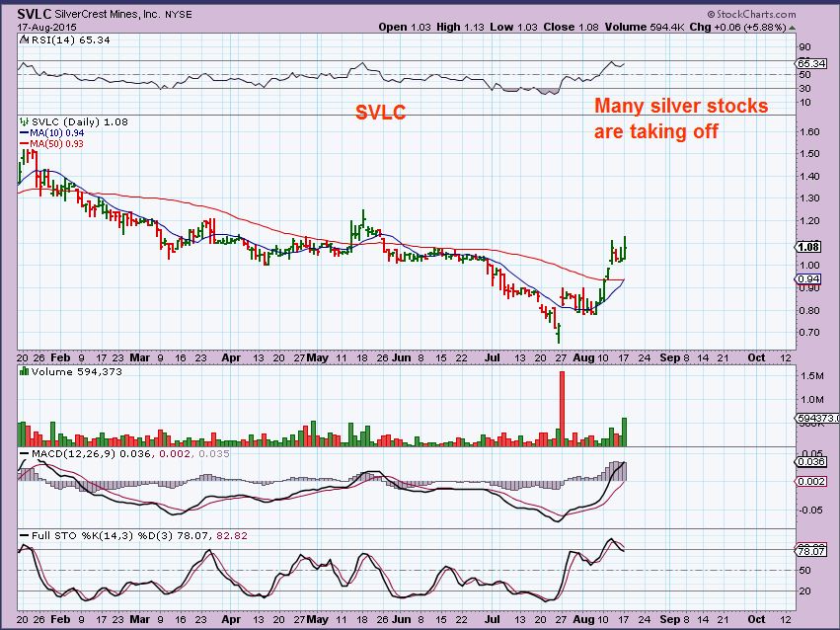Screen dimensions: 840x630
Task: Click the 0.70 price axis label
Action: click(809, 333)
